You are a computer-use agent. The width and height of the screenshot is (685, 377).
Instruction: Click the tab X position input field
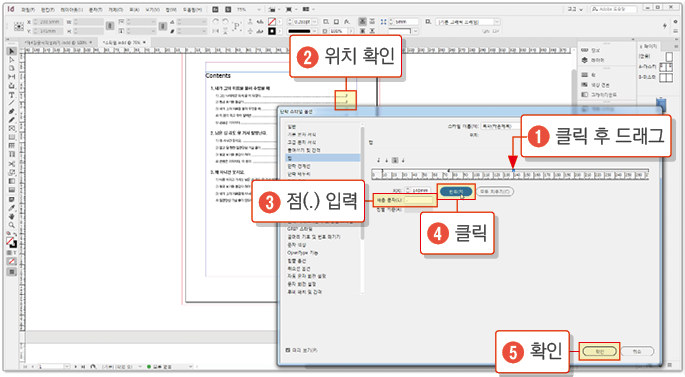coord(420,190)
